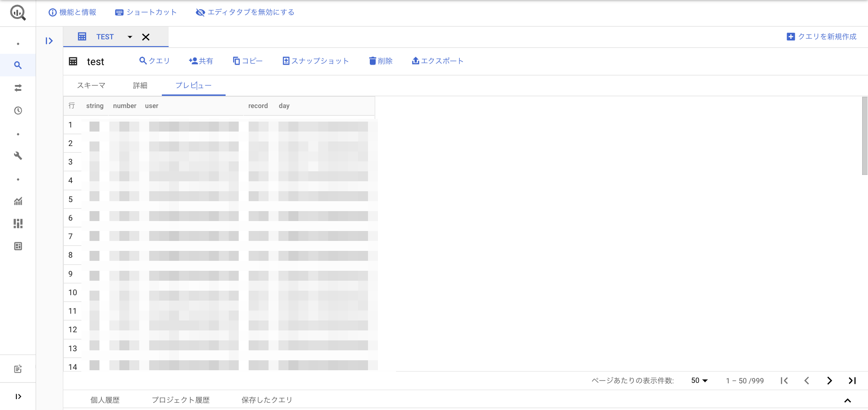Click the 'string' column header
This screenshot has width=868, height=410.
point(95,106)
